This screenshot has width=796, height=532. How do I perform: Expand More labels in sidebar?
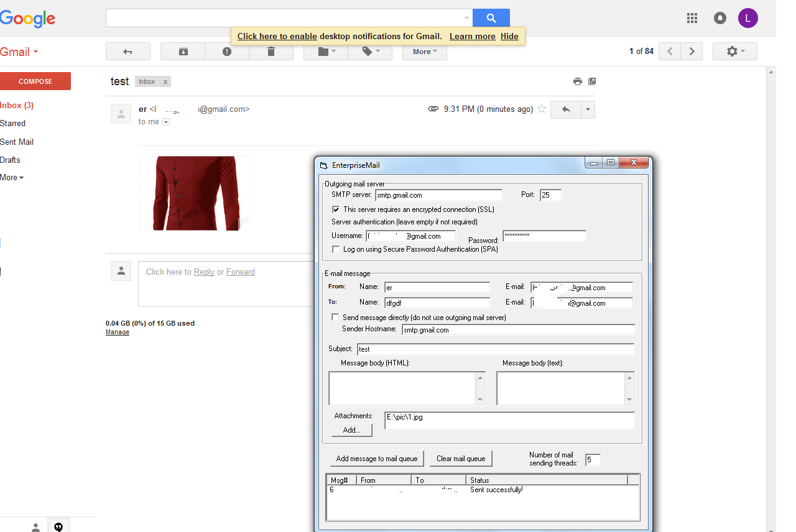point(12,178)
